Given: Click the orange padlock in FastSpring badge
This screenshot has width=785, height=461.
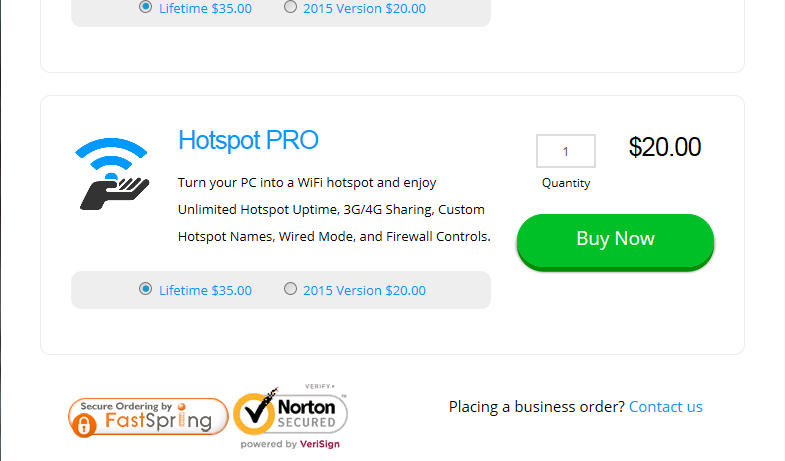Looking at the screenshot, I should 84,425.
